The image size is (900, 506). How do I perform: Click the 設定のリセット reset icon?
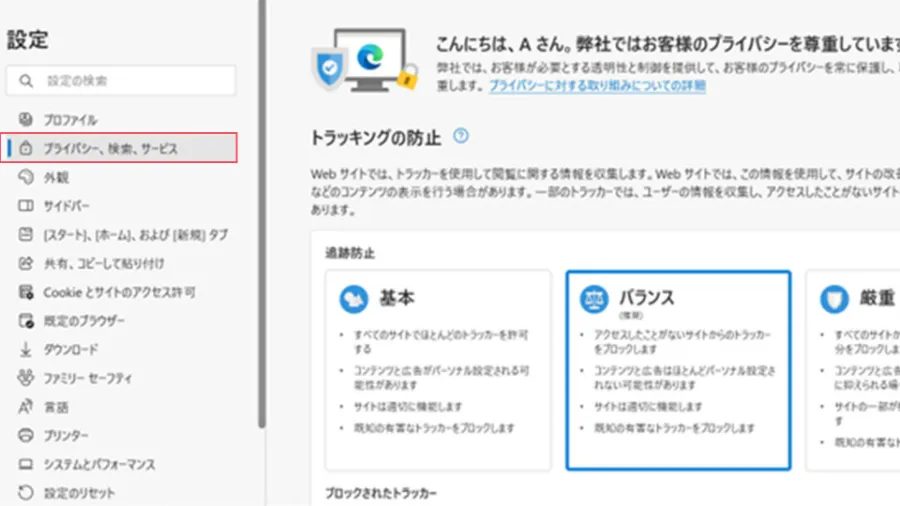26,493
